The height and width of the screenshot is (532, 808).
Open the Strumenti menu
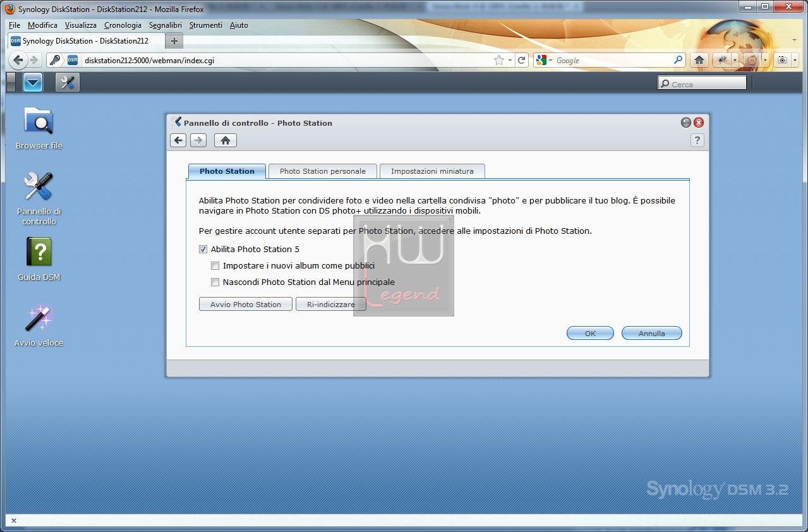coord(206,25)
